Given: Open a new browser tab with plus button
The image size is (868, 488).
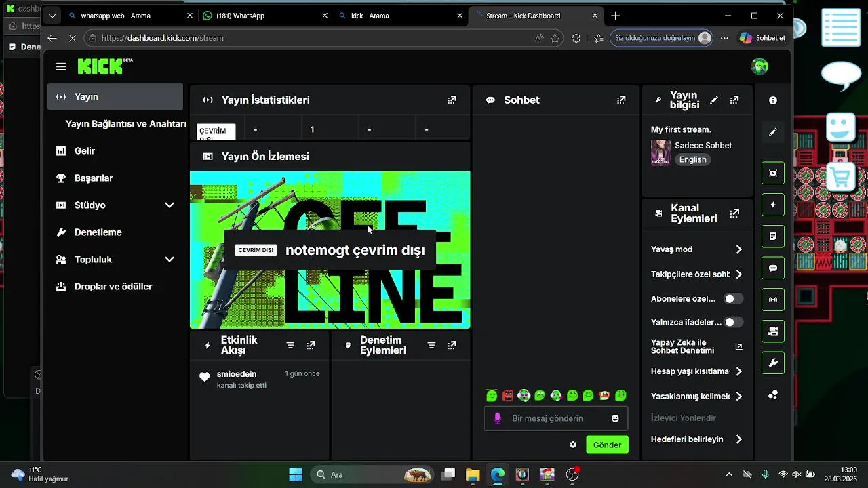Looking at the screenshot, I should click(615, 16).
